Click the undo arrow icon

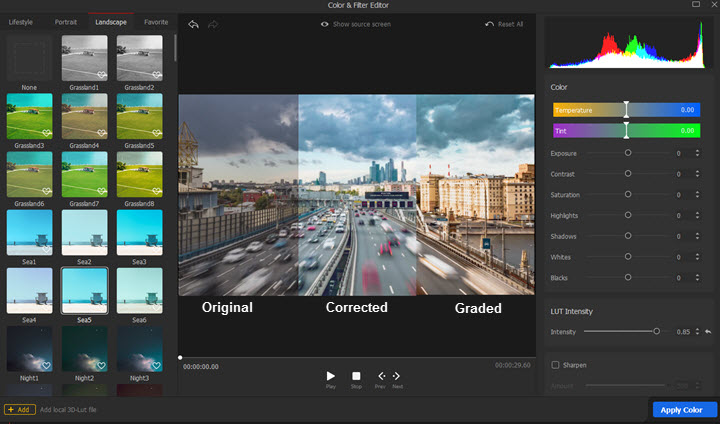point(193,24)
